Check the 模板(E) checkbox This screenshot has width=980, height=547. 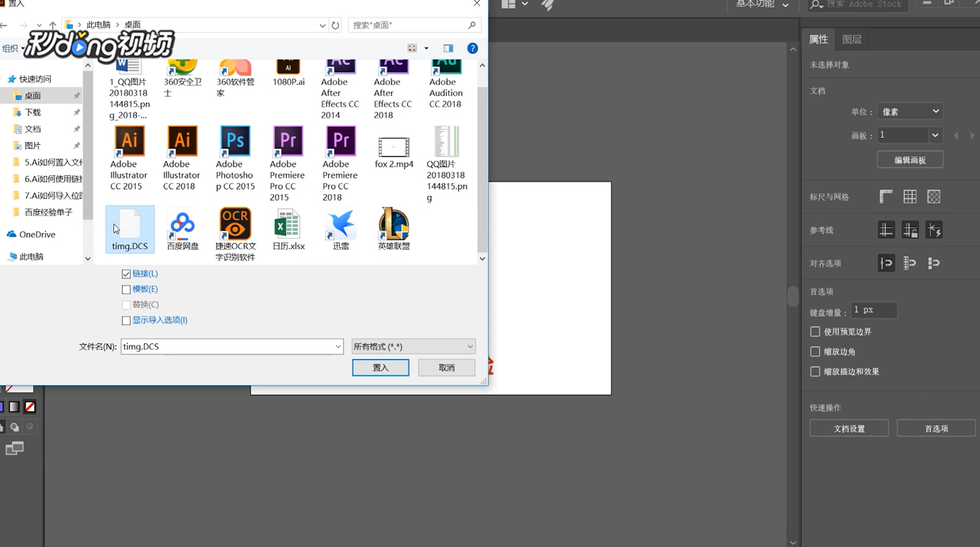click(126, 289)
